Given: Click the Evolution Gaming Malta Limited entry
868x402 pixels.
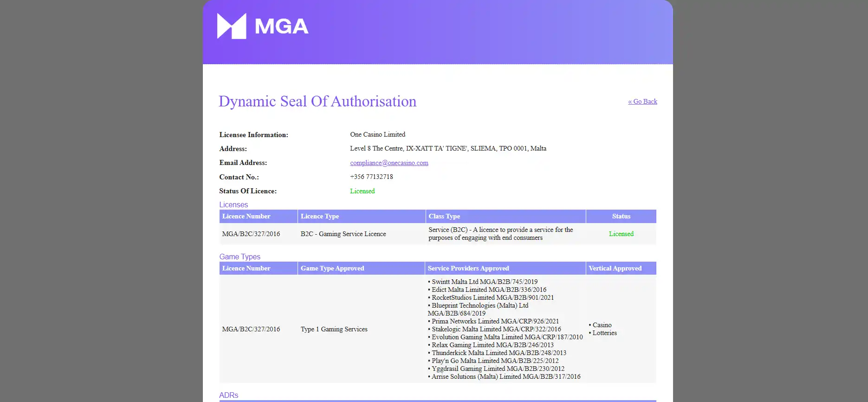Looking at the screenshot, I should pos(505,337).
